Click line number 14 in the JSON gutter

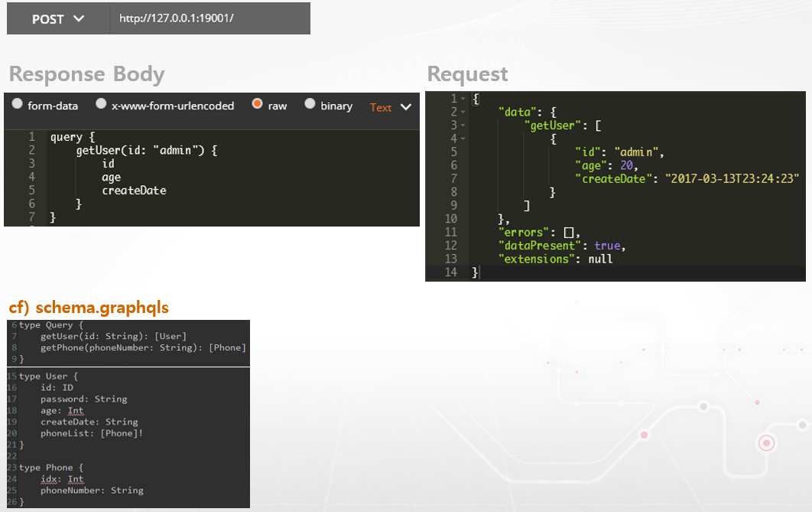click(450, 272)
